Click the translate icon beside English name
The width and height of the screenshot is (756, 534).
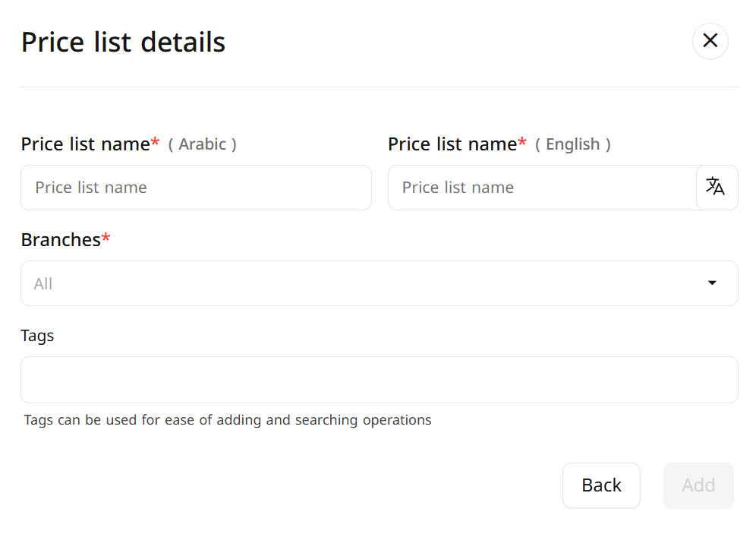coord(717,188)
